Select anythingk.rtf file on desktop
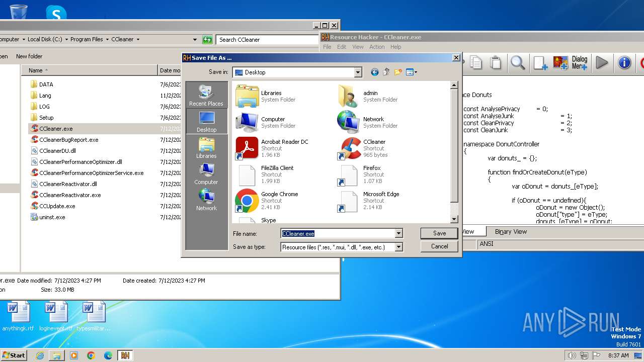The image size is (644, 362). (x=19, y=317)
